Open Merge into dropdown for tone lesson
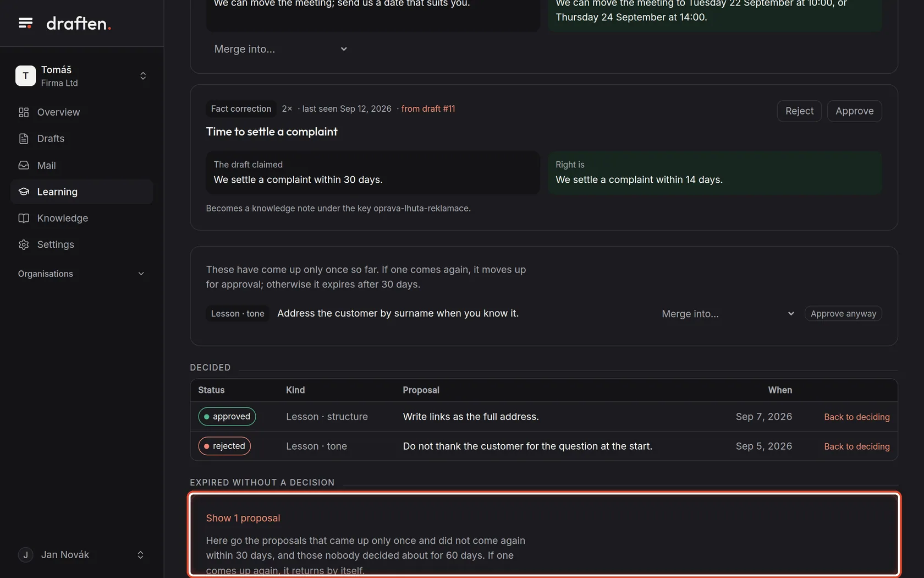924x578 pixels. [728, 314]
